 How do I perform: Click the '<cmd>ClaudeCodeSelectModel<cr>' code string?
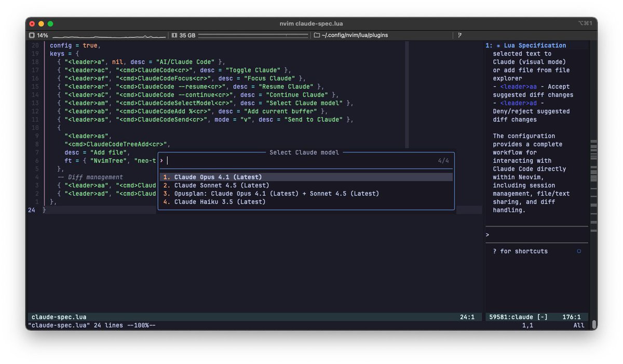(174, 103)
